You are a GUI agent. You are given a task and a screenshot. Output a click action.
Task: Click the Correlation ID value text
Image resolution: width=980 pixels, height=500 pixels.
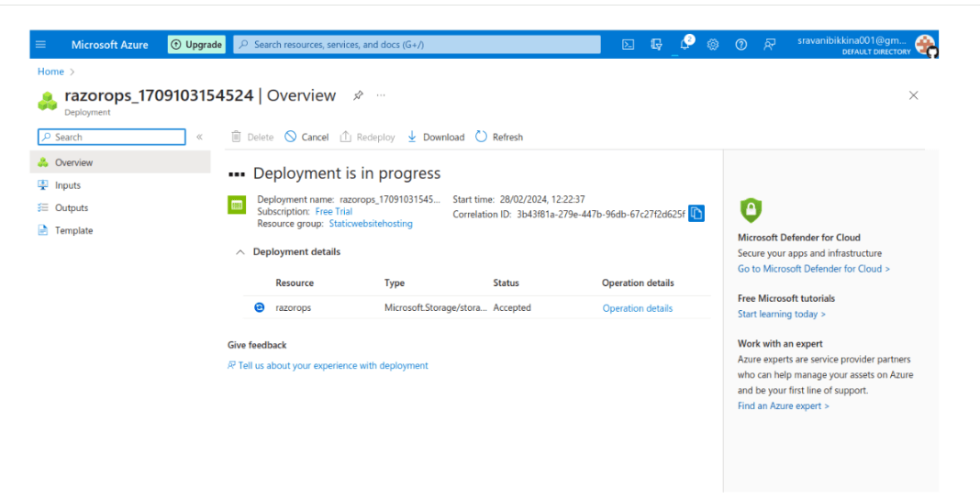[x=601, y=215]
